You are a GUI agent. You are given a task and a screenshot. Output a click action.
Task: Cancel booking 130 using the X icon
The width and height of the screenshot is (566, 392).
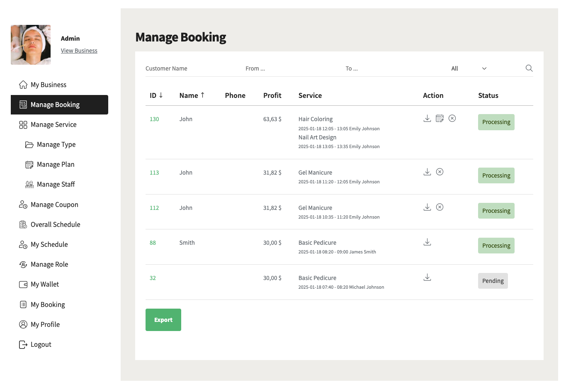[452, 119]
